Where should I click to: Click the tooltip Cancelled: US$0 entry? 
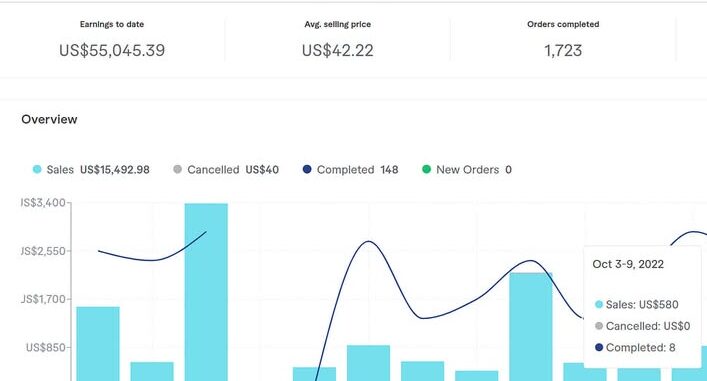coord(643,326)
